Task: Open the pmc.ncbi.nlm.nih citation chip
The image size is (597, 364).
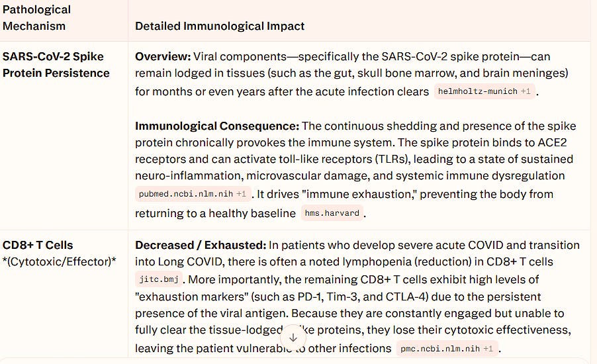Action: (x=447, y=348)
